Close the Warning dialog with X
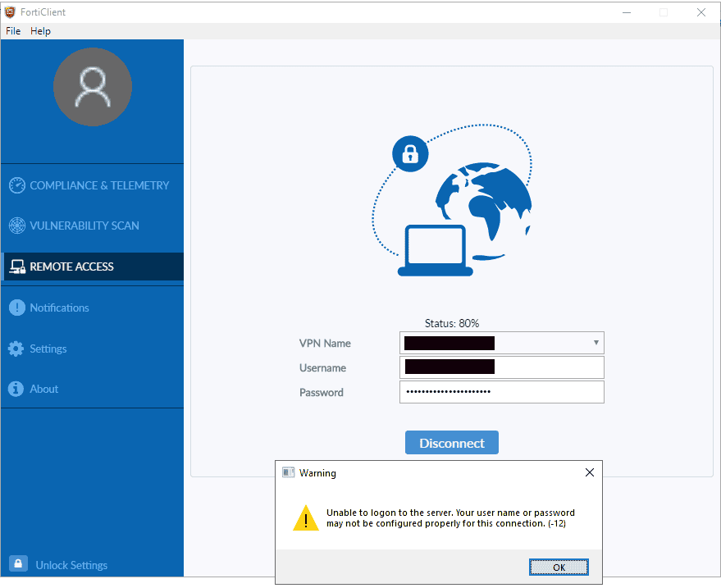721x588 pixels. point(589,472)
